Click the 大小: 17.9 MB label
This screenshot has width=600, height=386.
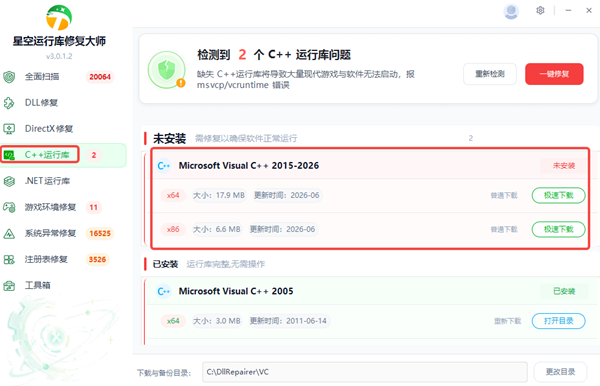pyautogui.click(x=219, y=195)
